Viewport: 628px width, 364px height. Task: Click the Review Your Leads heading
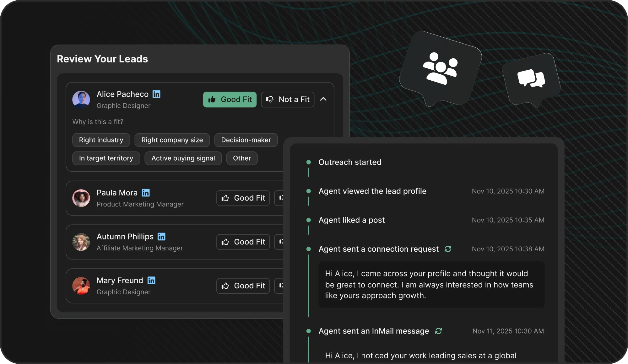pyautogui.click(x=102, y=59)
